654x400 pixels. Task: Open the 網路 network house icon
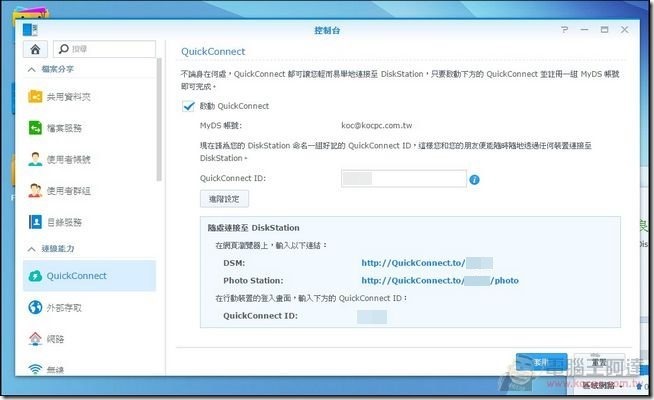(35, 339)
